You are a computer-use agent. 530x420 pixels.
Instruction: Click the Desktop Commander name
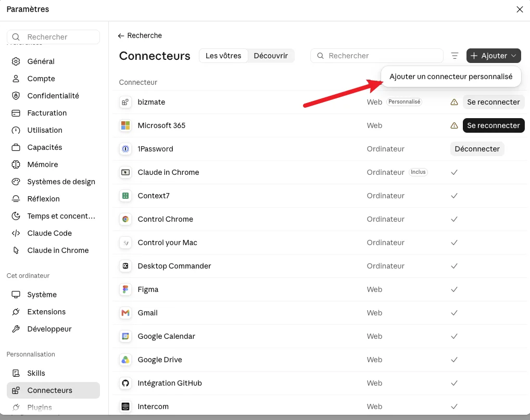(x=174, y=266)
